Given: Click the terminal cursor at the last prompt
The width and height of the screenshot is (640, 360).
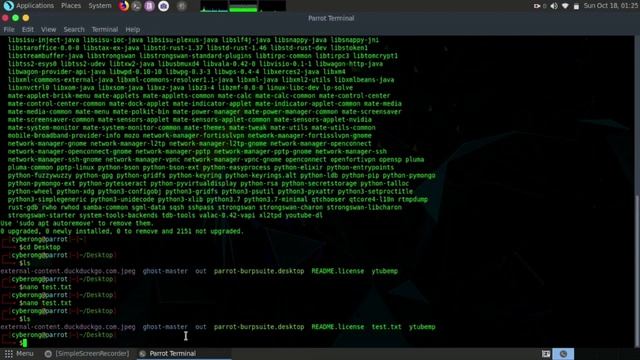Looking at the screenshot, I should 24,343.
